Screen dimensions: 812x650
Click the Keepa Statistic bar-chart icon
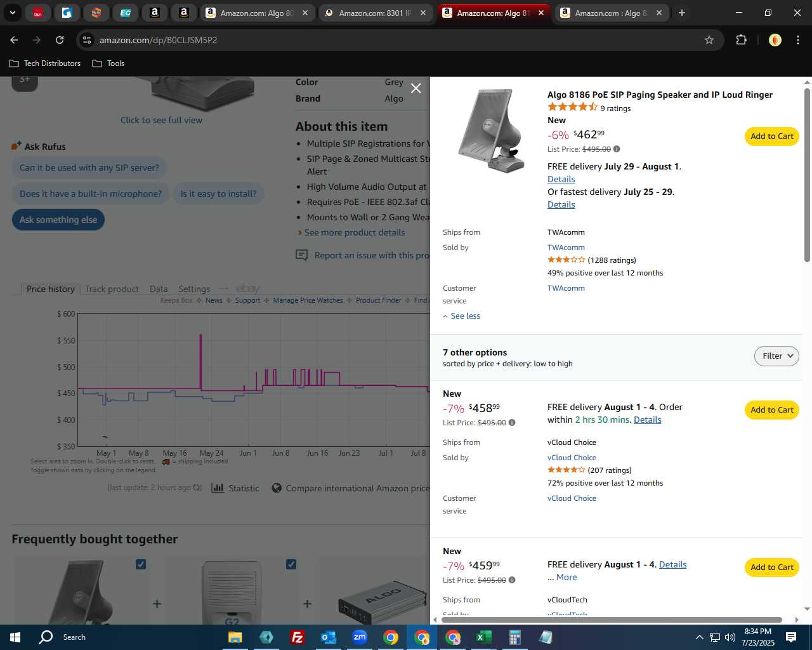tap(218, 488)
